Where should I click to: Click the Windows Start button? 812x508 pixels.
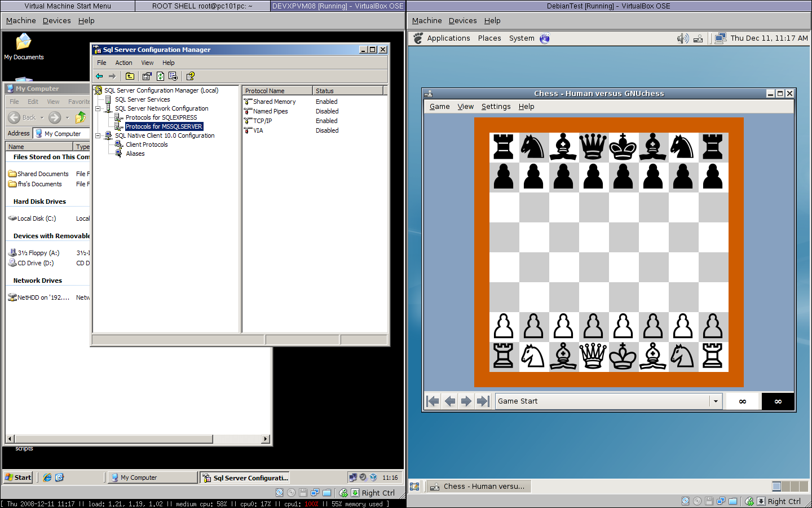click(x=18, y=478)
